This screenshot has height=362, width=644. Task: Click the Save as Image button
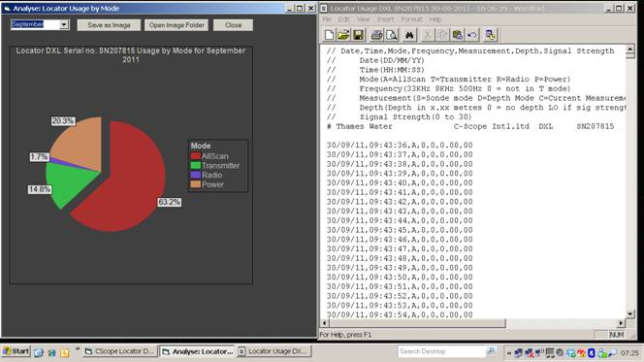tap(109, 25)
